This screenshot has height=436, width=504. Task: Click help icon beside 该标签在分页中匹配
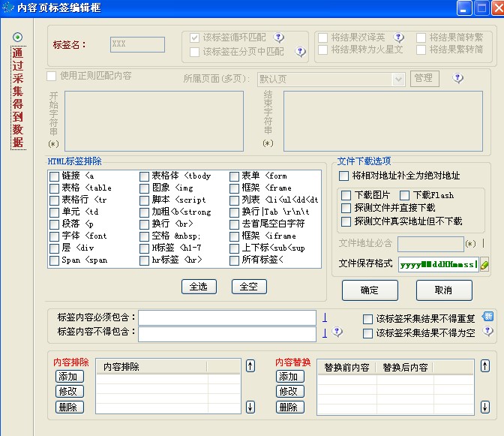(x=300, y=52)
